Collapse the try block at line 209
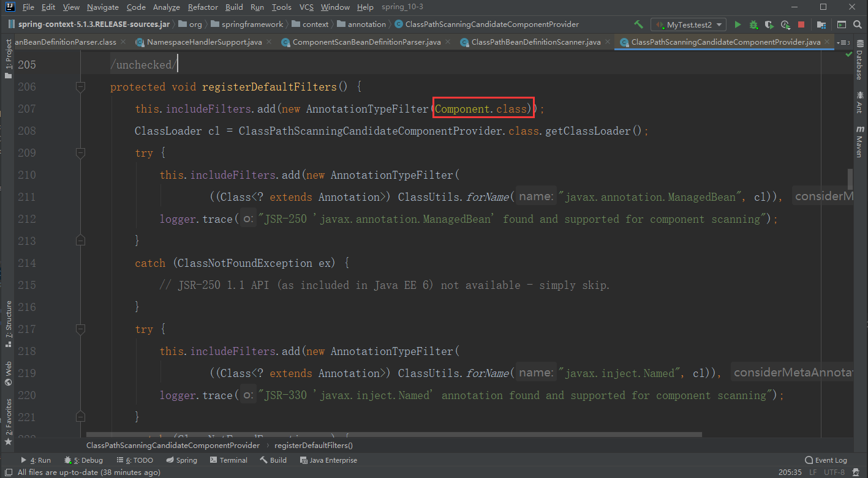 80,153
